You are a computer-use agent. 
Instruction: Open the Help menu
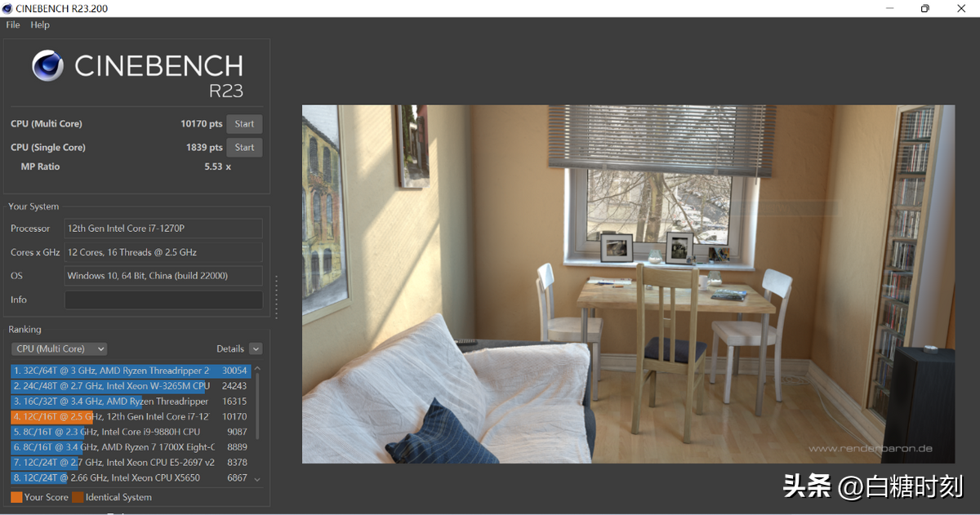click(40, 24)
